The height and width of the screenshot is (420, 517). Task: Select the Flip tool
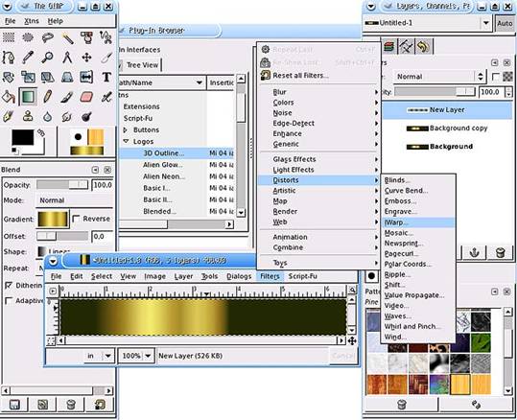(x=86, y=77)
